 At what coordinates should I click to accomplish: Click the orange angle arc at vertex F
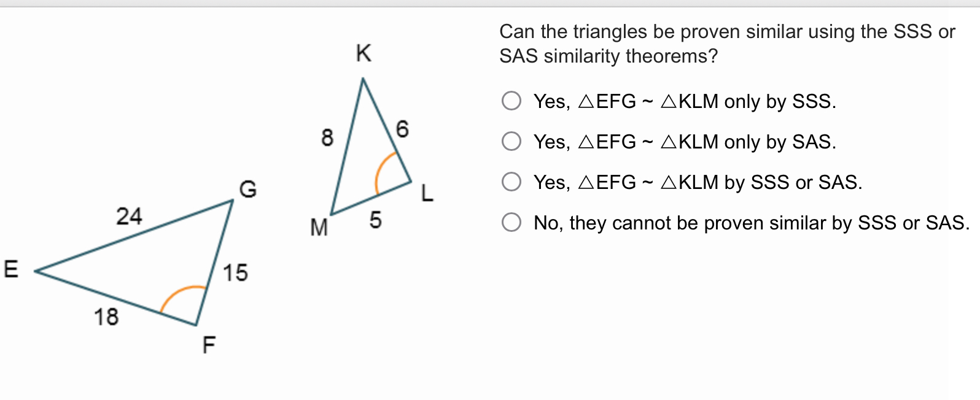pos(182,296)
